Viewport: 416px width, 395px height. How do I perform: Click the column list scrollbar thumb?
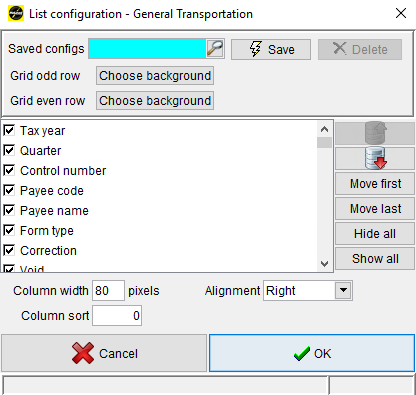tap(324, 143)
